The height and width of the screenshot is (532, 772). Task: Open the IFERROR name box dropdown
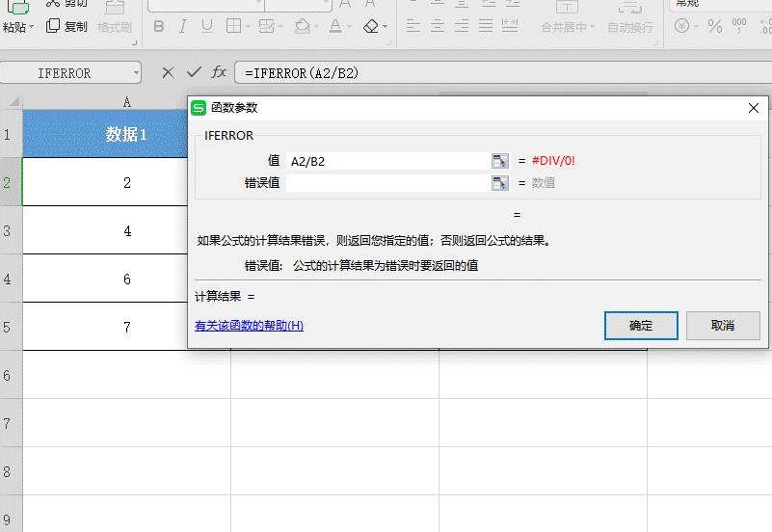coord(136,73)
